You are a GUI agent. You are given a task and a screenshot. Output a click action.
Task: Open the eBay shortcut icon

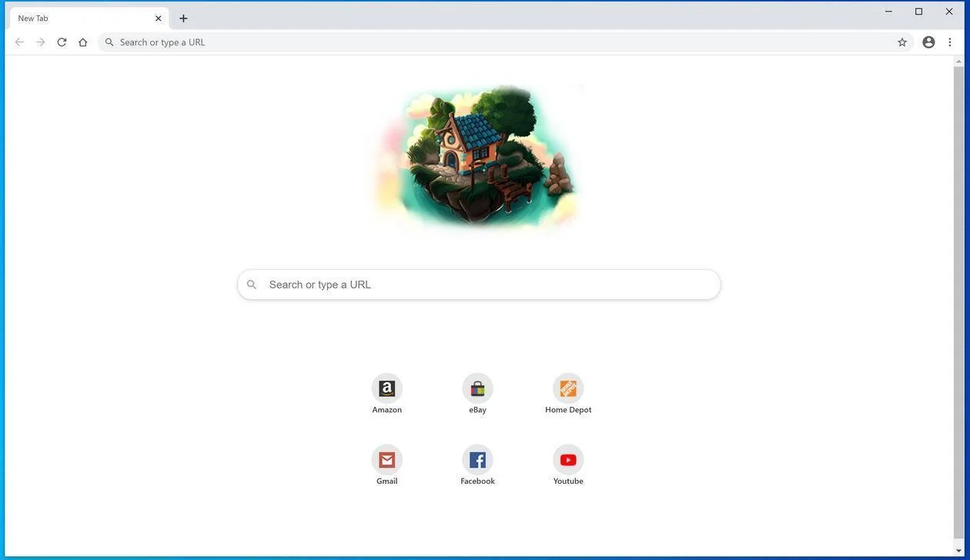pyautogui.click(x=477, y=388)
